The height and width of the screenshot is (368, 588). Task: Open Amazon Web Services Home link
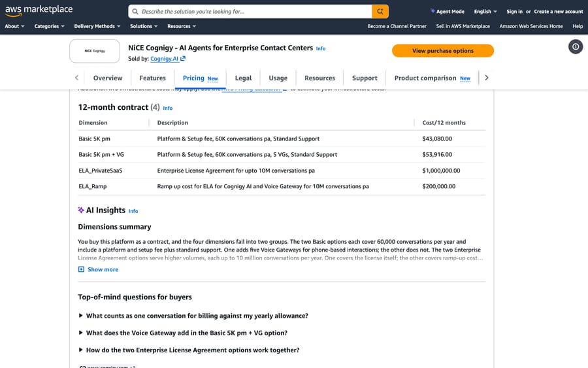click(x=531, y=26)
